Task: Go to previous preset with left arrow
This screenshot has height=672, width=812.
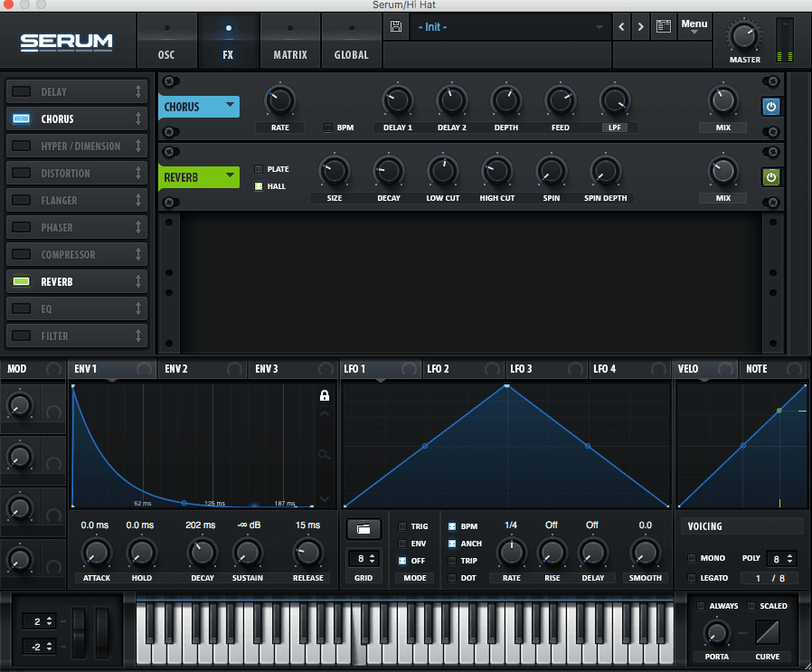Action: pos(621,26)
